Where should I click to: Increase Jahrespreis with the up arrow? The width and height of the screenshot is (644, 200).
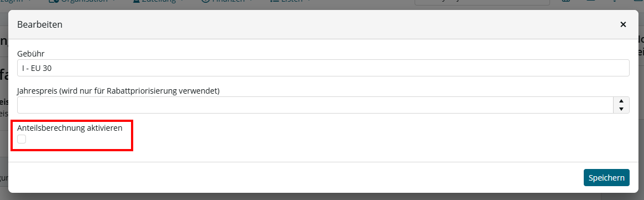[621, 101]
